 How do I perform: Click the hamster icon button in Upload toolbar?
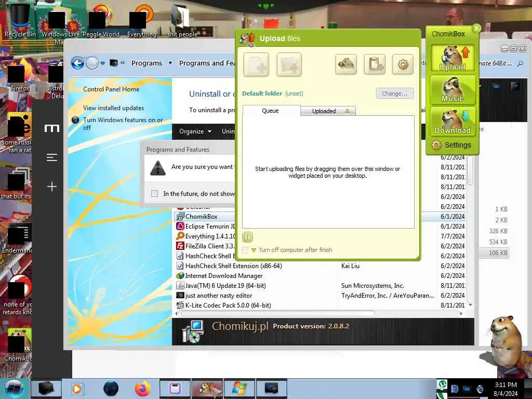click(x=346, y=64)
